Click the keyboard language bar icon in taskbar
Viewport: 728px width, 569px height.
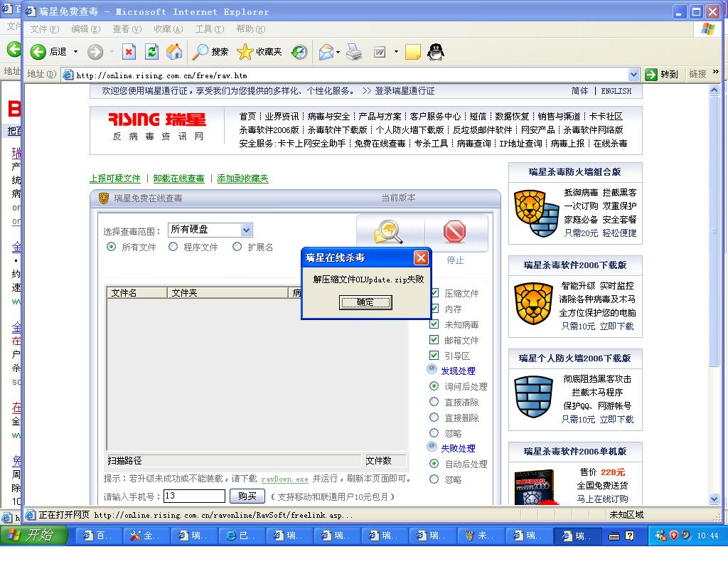(x=614, y=536)
